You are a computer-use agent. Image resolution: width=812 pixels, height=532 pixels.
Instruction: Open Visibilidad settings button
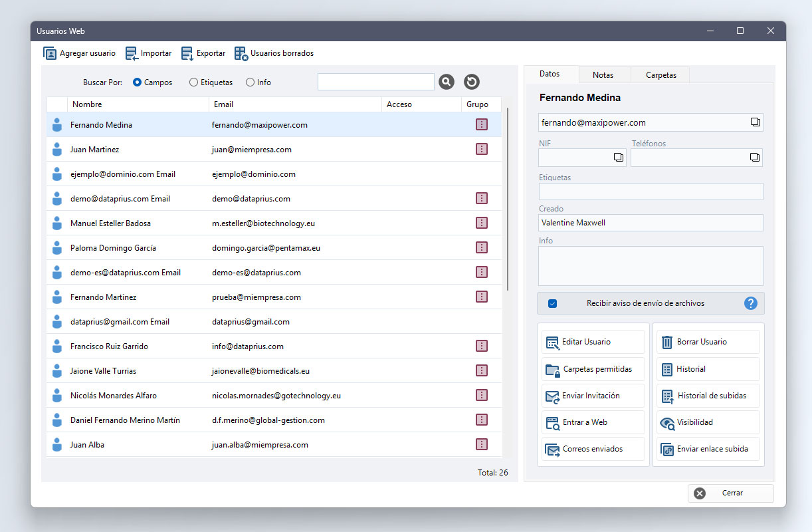pyautogui.click(x=708, y=422)
